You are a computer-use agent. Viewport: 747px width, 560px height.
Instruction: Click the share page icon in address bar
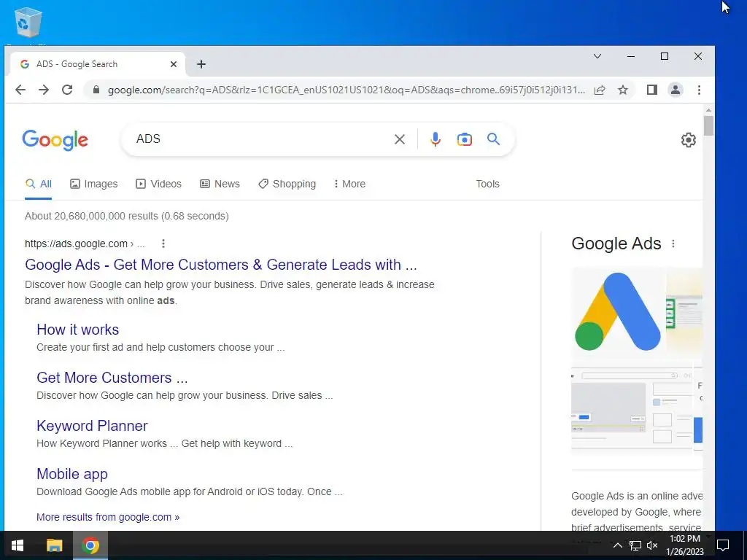600,90
